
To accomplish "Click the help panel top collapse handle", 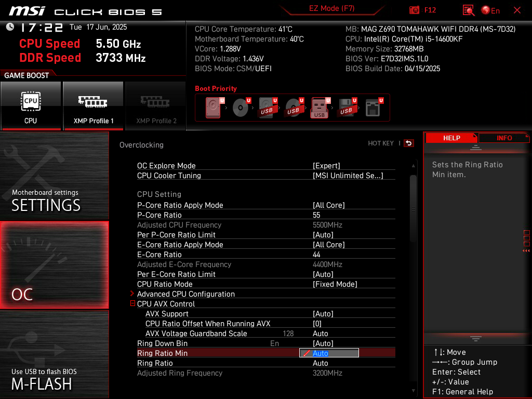I will click(476, 147).
